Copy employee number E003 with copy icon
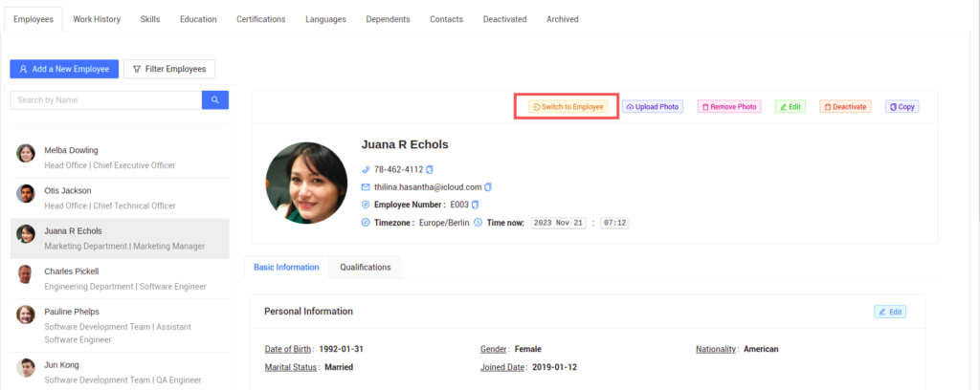Viewport: 980px width, 390px height. point(476,205)
